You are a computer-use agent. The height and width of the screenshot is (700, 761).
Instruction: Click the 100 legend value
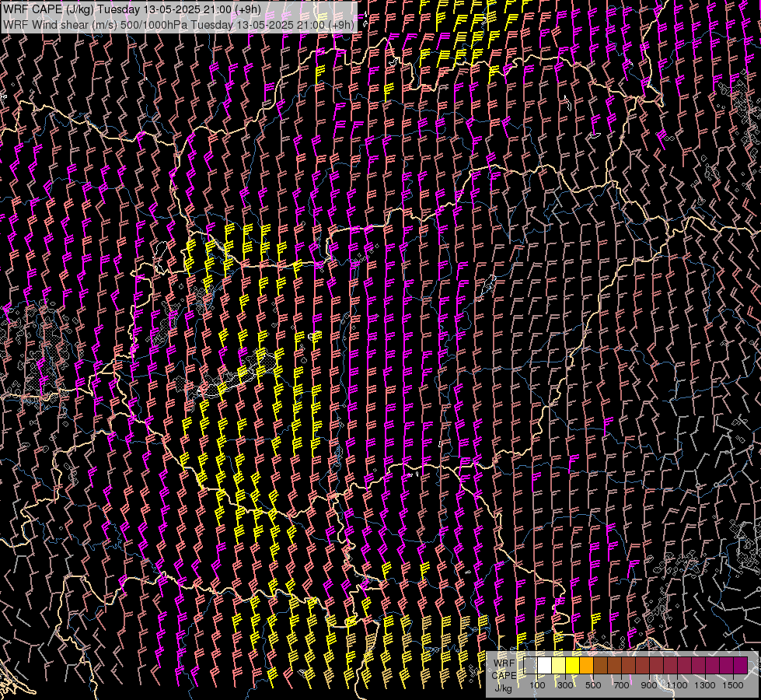[537, 685]
